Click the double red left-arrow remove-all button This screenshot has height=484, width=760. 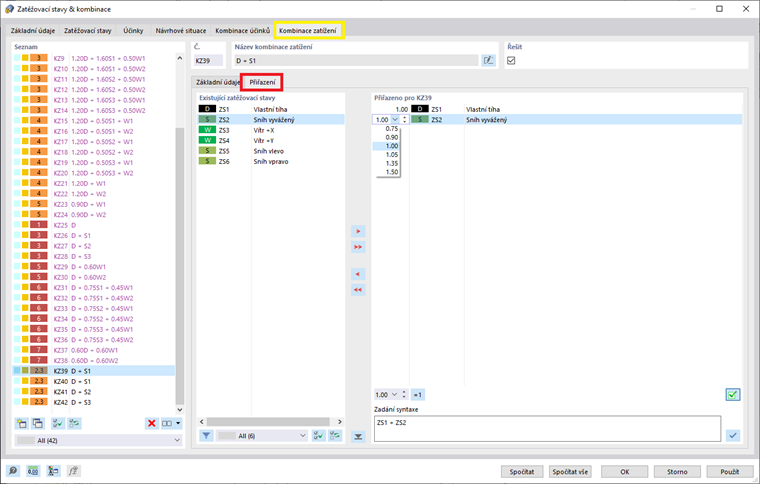358,290
